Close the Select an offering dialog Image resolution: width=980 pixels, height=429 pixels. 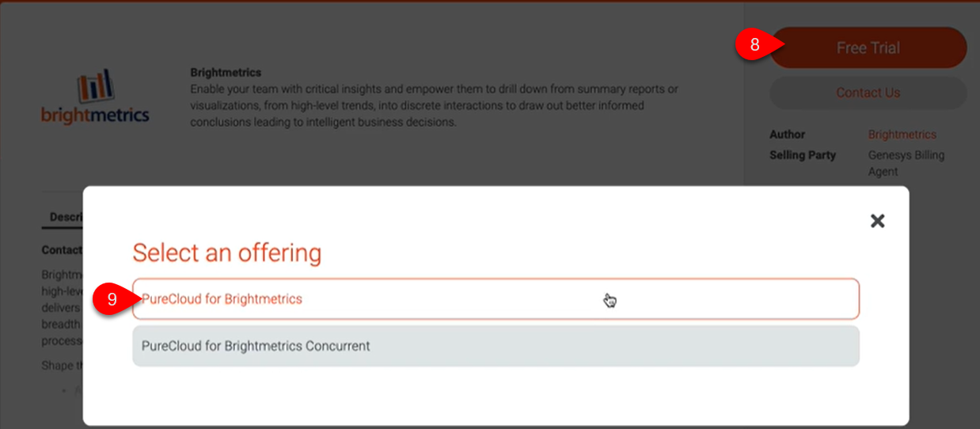point(877,221)
